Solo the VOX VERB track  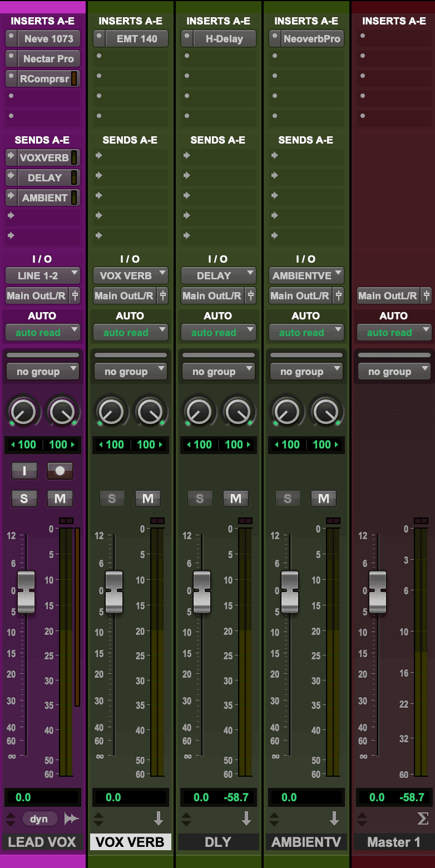(112, 499)
